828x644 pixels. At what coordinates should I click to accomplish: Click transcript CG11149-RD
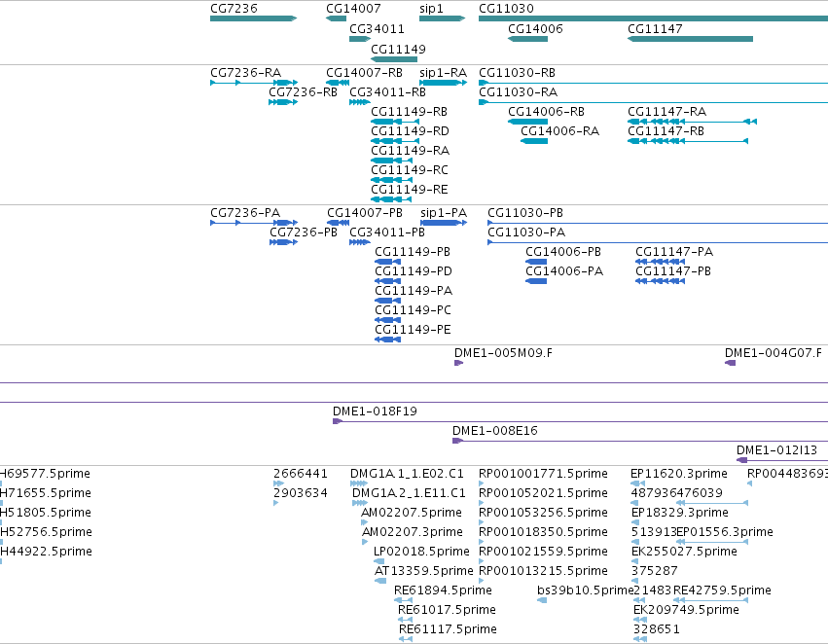410,131
